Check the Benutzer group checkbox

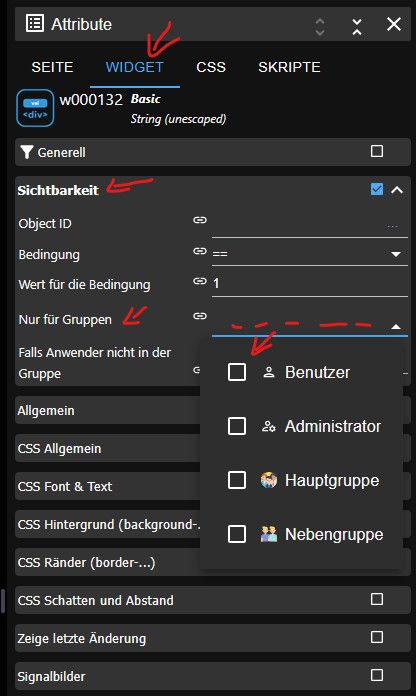(237, 372)
